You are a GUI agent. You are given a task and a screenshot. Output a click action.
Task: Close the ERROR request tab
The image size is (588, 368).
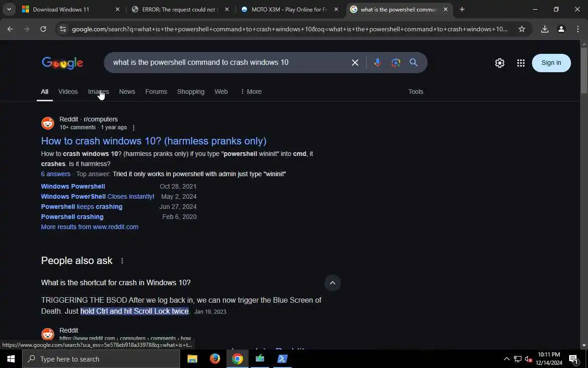pos(226,9)
